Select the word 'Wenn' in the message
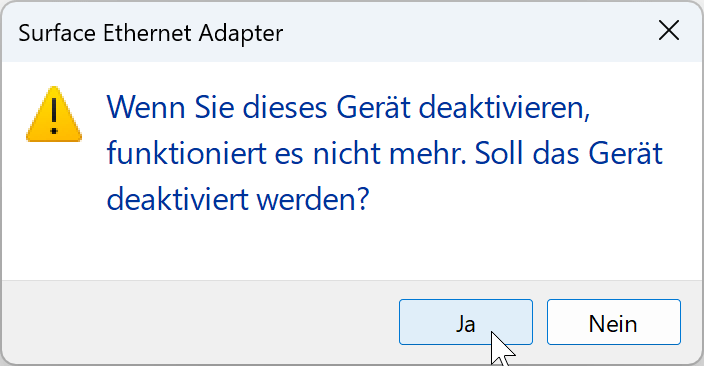704x366 pixels. (146, 108)
